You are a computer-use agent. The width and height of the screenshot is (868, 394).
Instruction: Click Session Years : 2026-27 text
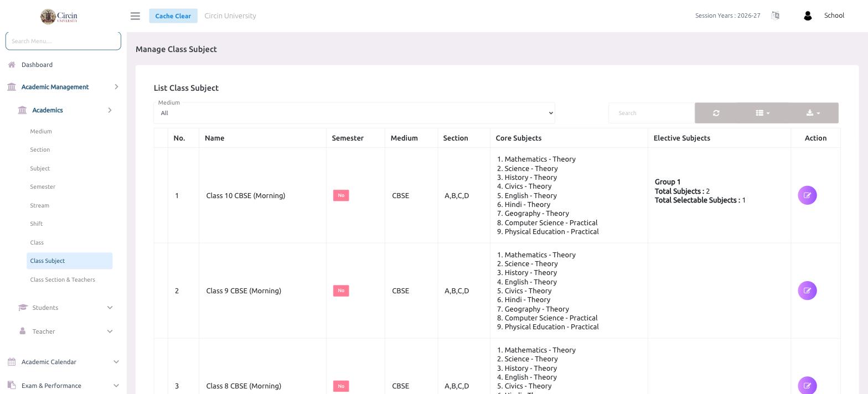(x=727, y=15)
